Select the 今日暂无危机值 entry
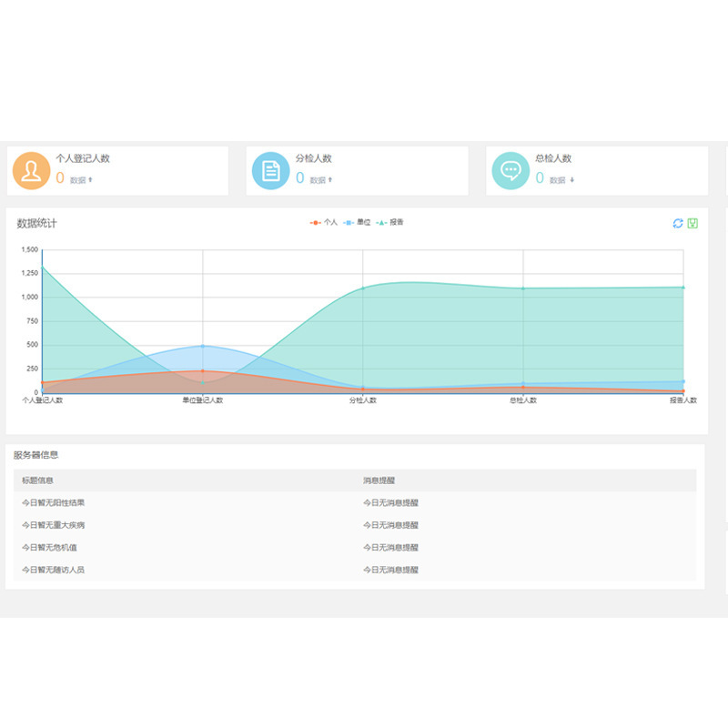This screenshot has width=728, height=728. pos(355,548)
